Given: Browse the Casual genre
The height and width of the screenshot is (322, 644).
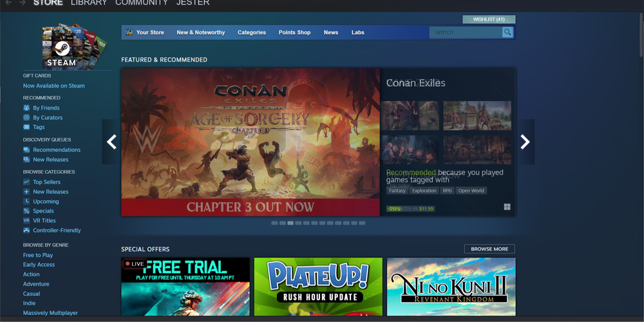Looking at the screenshot, I should (x=31, y=294).
